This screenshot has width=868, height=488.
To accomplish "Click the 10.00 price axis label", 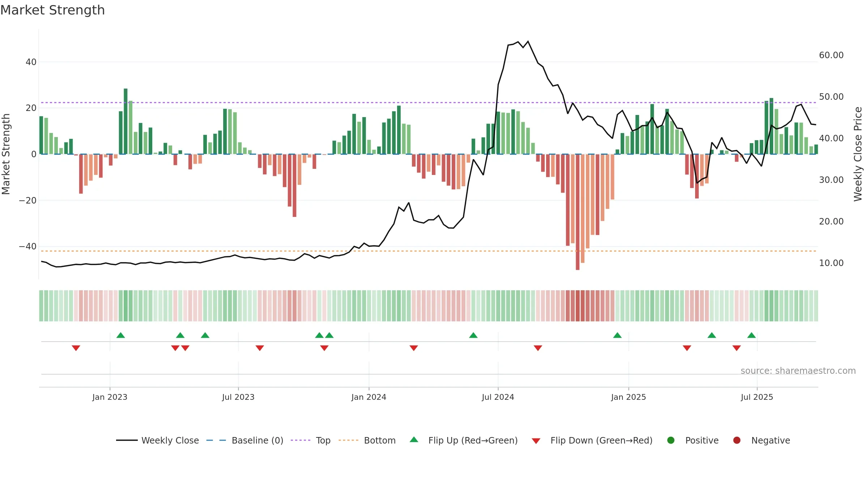I will coord(831,263).
